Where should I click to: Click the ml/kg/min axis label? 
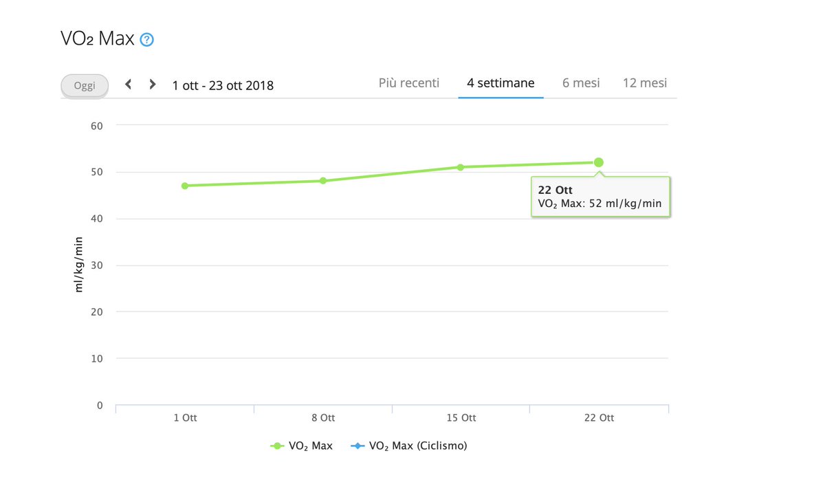(x=78, y=264)
